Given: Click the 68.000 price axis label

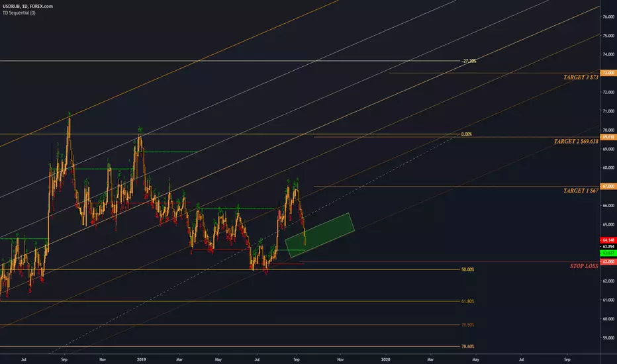Looking at the screenshot, I should pyautogui.click(x=608, y=167).
